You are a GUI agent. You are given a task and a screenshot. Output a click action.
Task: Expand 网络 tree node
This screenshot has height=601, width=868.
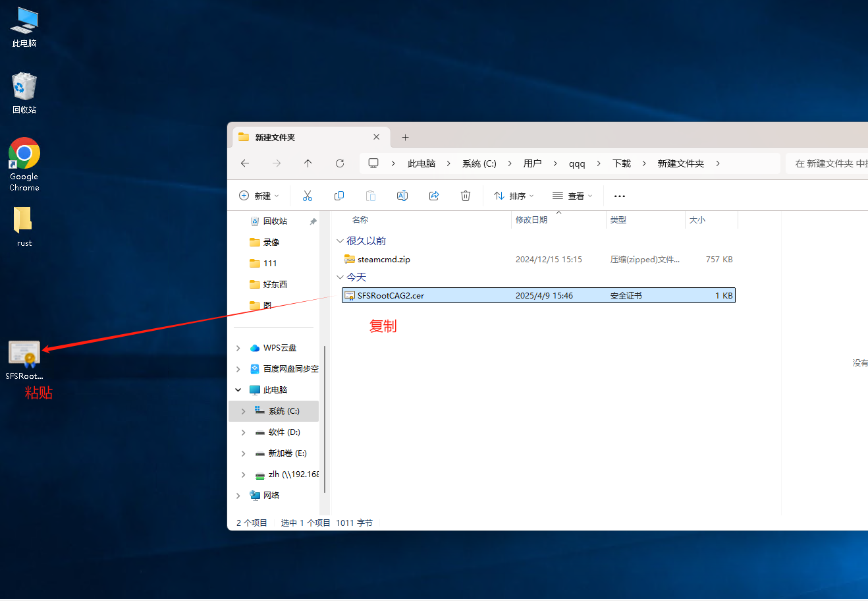pos(238,496)
